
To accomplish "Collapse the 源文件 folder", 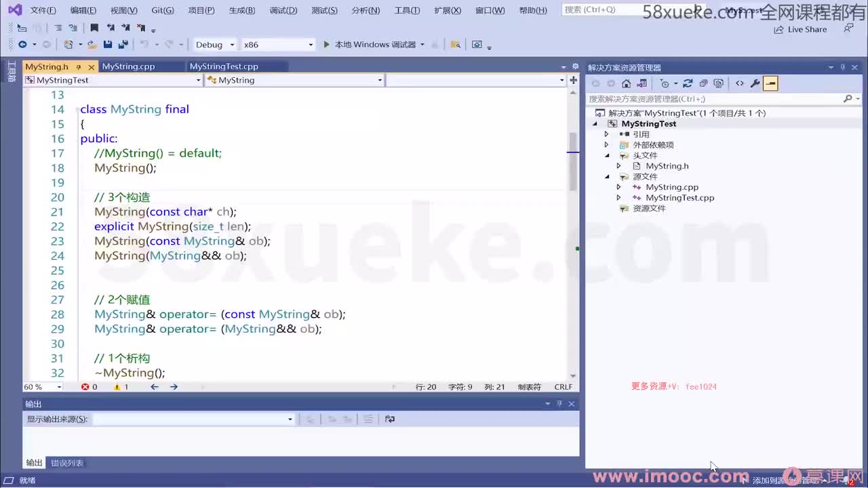I will point(607,176).
